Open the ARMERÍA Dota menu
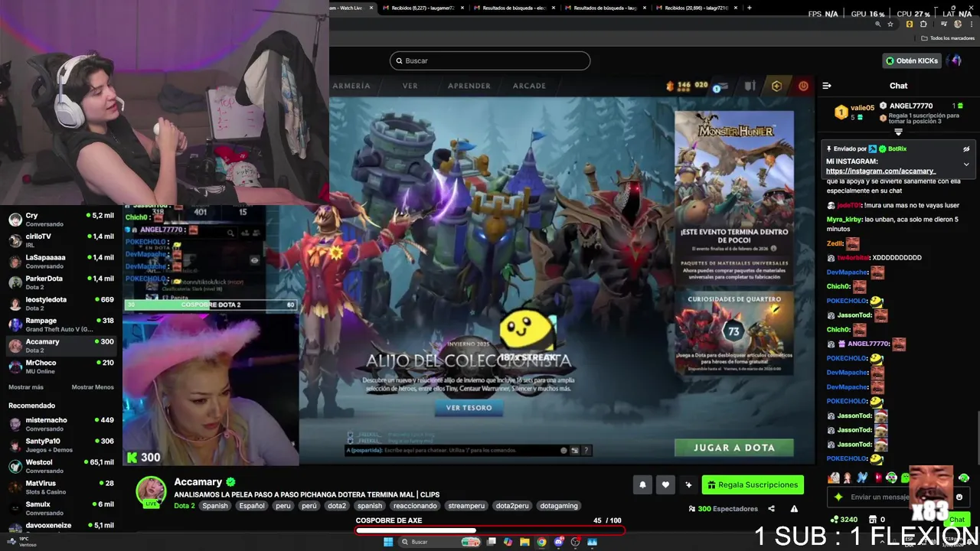Screen dimensions: 980x551 click(x=351, y=86)
